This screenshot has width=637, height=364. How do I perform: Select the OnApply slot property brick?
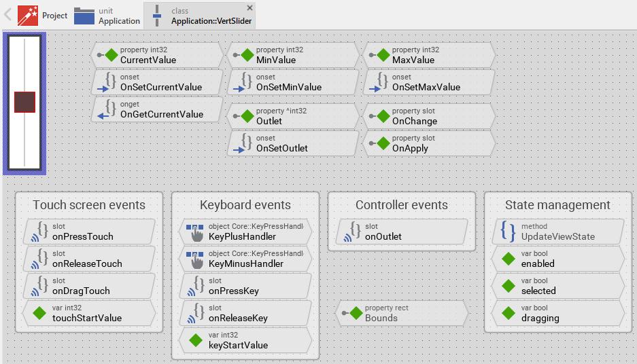[x=428, y=143]
